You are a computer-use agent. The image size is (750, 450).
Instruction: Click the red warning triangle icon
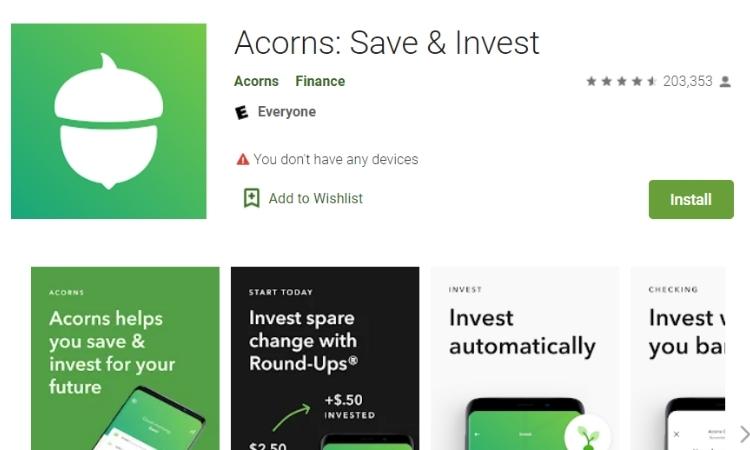click(243, 159)
